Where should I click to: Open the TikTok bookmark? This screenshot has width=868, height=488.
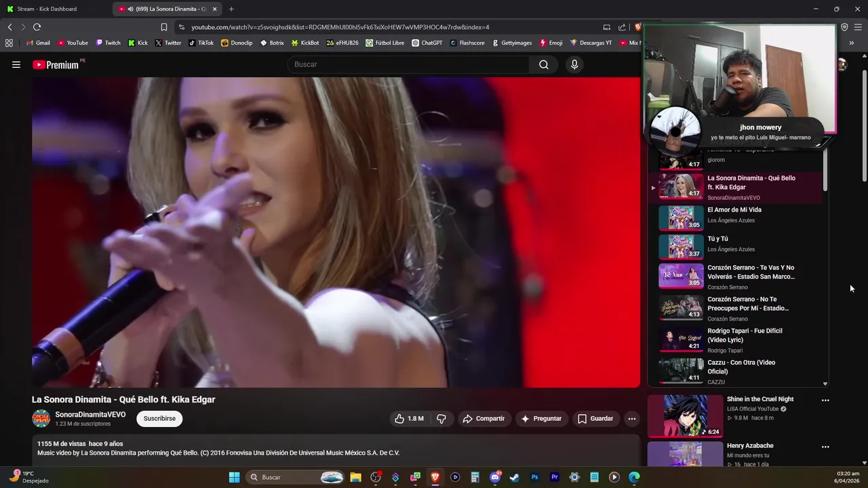(201, 43)
